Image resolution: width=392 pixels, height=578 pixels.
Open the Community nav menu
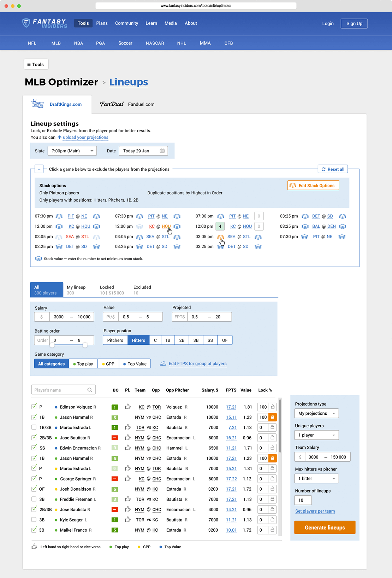(x=126, y=23)
